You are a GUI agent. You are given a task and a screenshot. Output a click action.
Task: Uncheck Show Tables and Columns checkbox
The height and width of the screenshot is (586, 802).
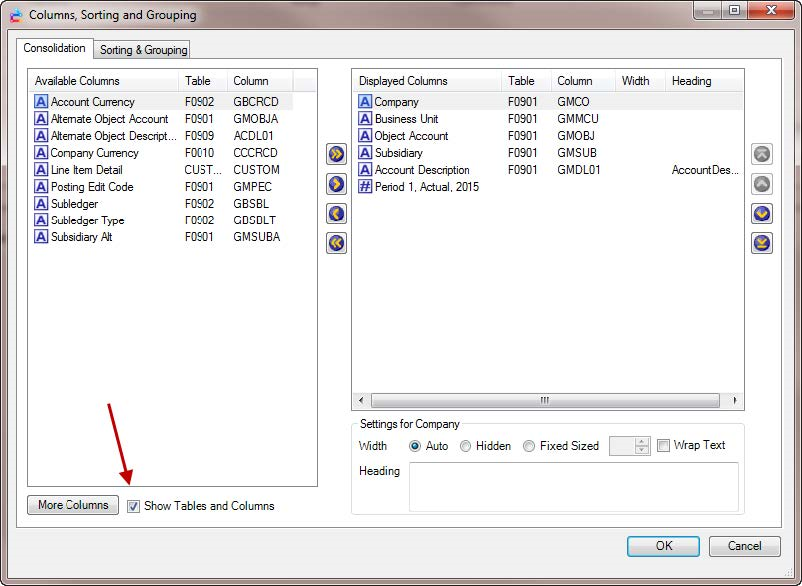click(x=134, y=506)
